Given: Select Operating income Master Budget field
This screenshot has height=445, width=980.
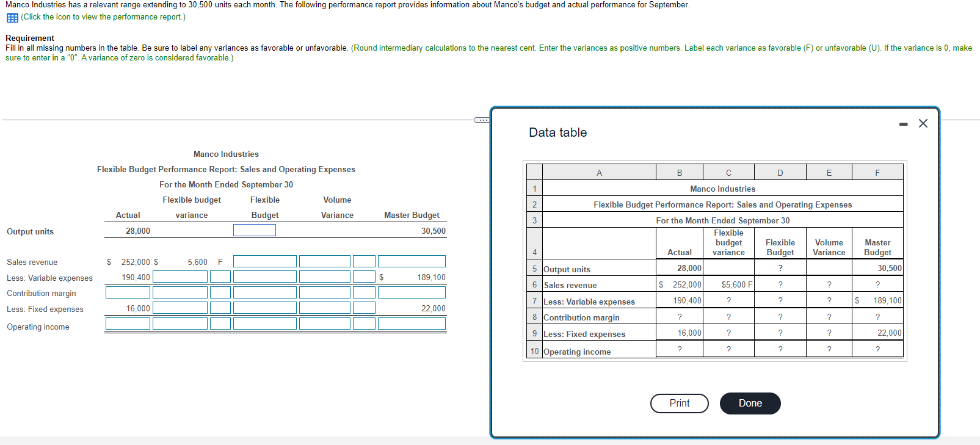Looking at the screenshot, I should [412, 324].
